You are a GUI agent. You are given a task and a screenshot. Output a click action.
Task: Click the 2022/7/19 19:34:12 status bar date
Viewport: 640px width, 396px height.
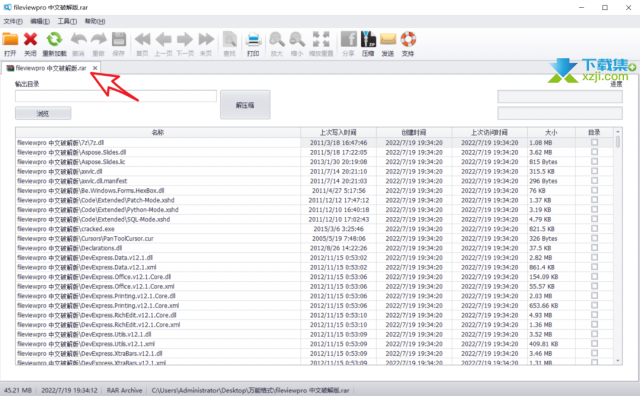[69, 390]
